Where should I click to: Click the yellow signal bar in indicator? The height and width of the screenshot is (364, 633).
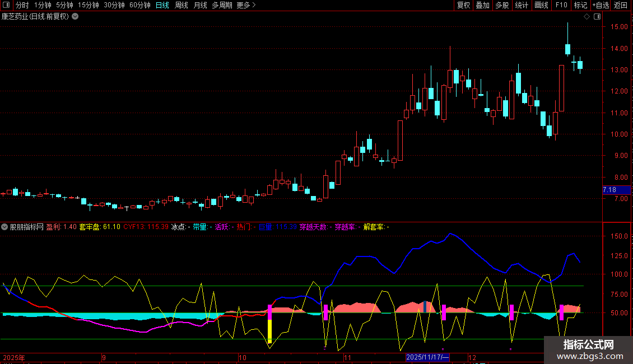coord(269,332)
